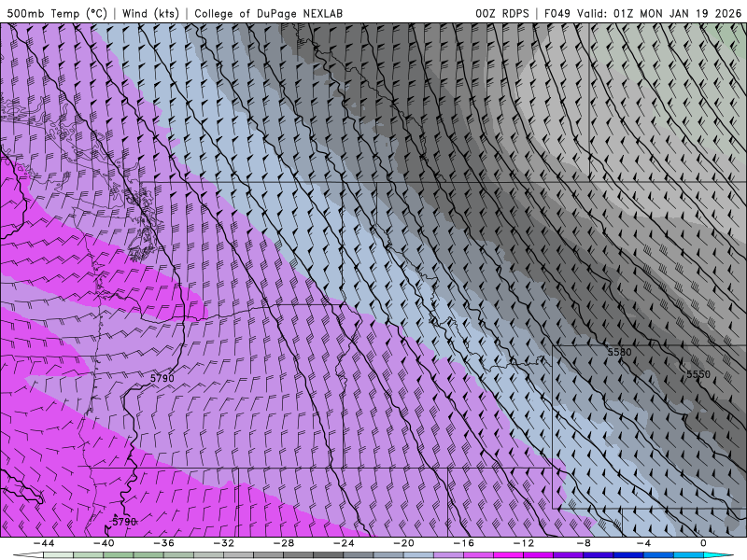This screenshot has width=747, height=560.
Task: Click the -16 color scale label
Action: pyautogui.click(x=464, y=543)
